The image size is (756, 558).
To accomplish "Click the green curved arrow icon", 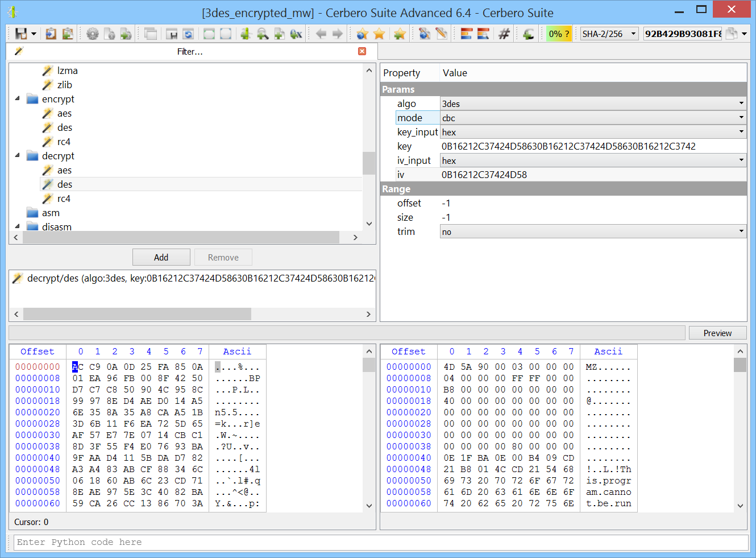I will click(529, 34).
